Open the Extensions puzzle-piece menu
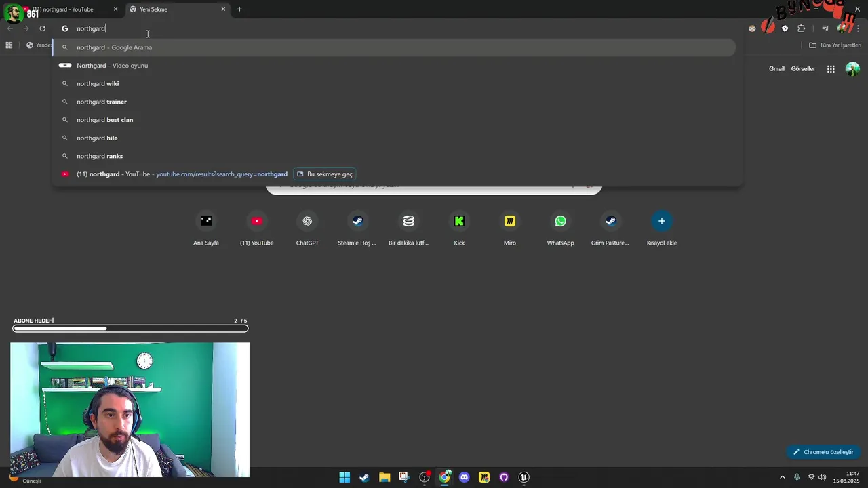This screenshot has height=488, width=868. click(x=801, y=28)
